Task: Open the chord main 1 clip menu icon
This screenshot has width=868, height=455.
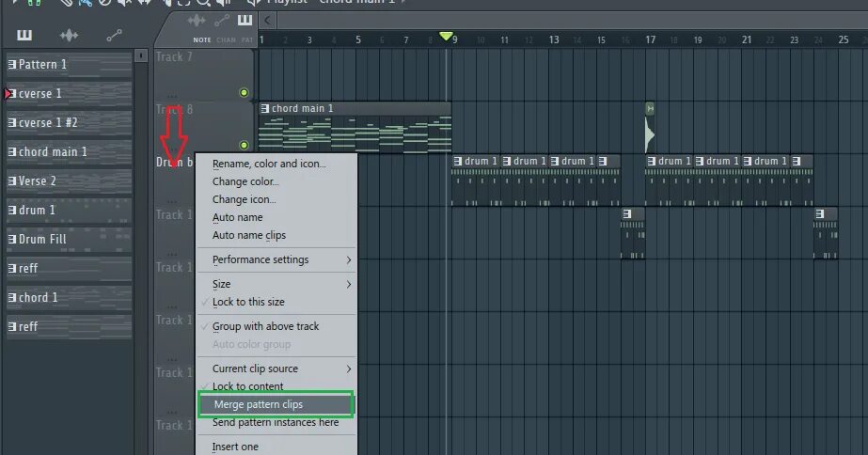Action: click(x=264, y=108)
